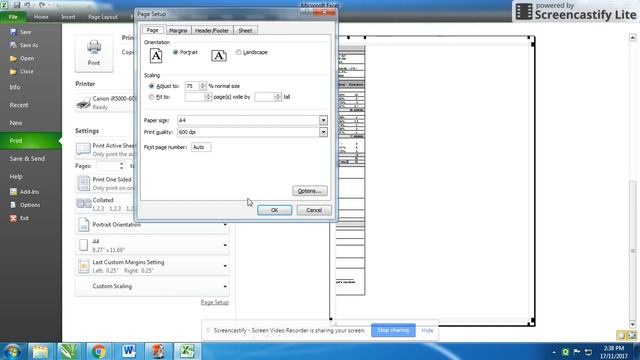Click the Show Margins icon below preview
This screenshot has height=360, width=640.
pos(621,336)
